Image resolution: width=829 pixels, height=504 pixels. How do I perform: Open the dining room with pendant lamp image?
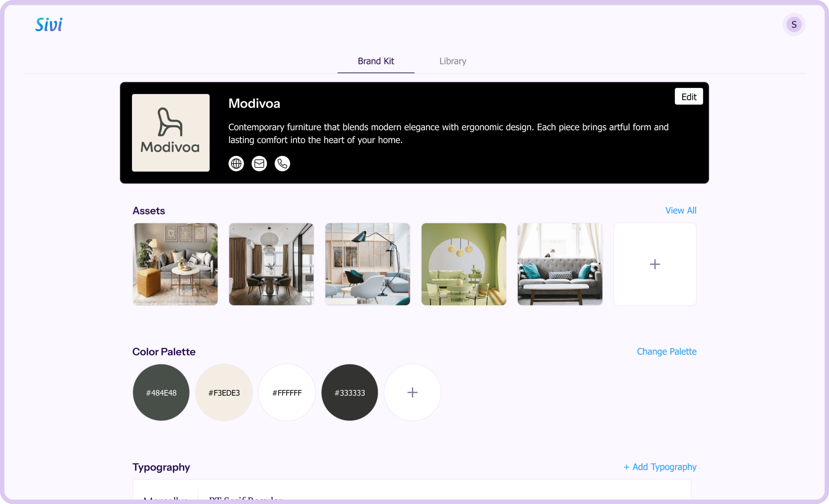272,264
